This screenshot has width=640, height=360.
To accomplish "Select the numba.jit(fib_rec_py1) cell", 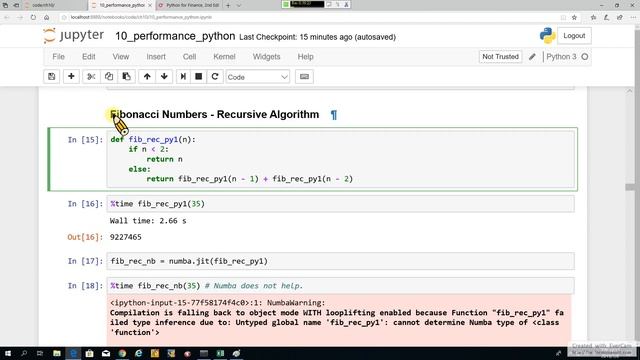I will point(340,261).
